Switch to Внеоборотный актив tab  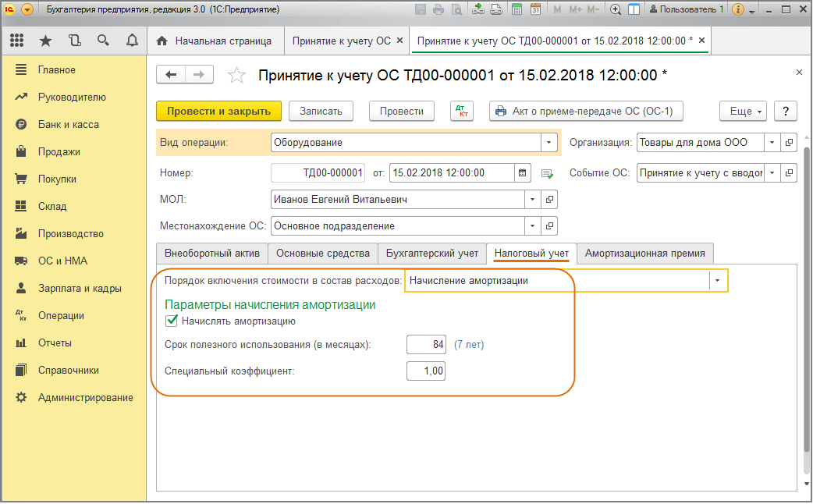coord(211,253)
